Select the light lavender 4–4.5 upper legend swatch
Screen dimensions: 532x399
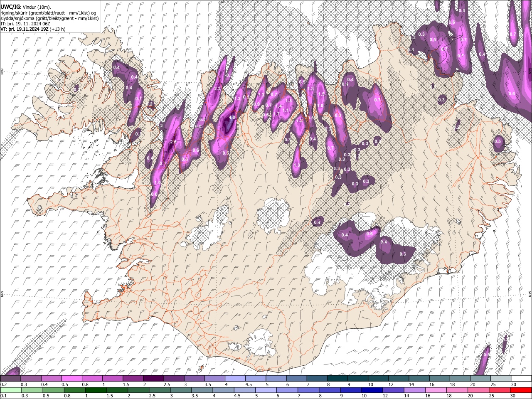(236, 379)
